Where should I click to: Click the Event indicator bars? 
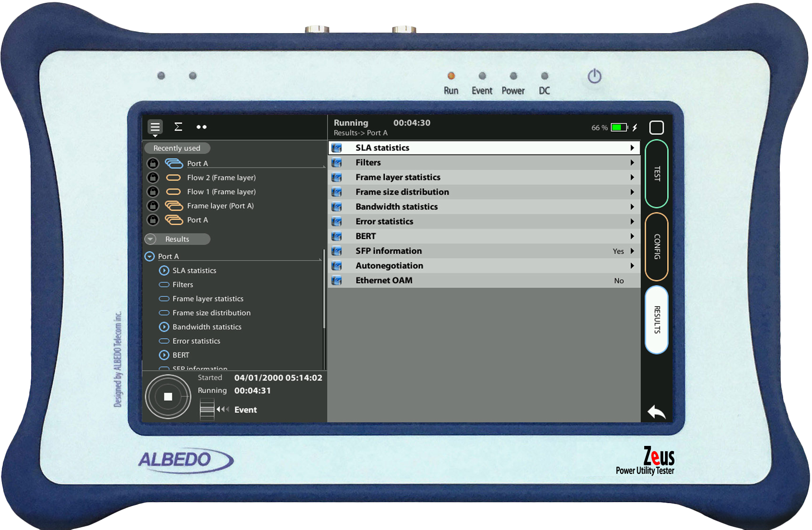207,409
